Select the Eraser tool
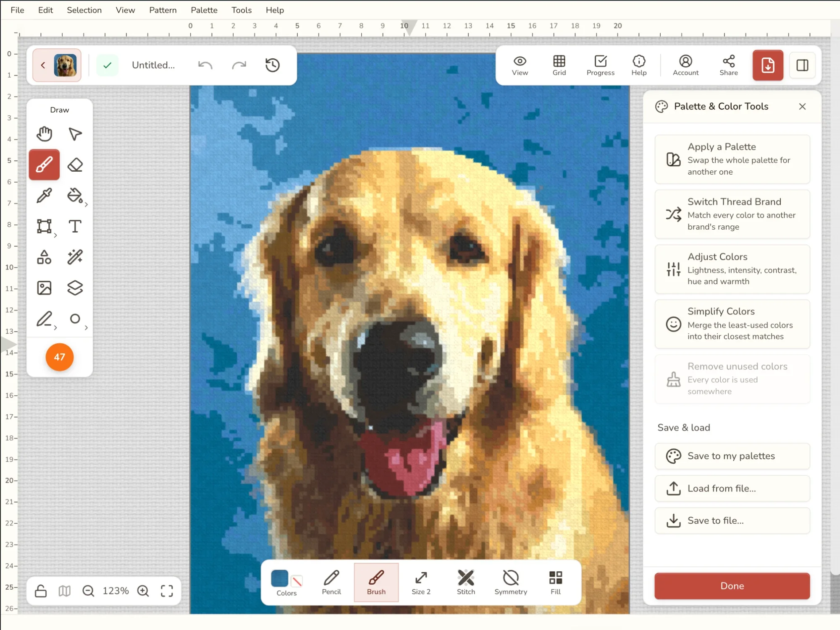Viewport: 840px width, 630px height. pyautogui.click(x=75, y=165)
